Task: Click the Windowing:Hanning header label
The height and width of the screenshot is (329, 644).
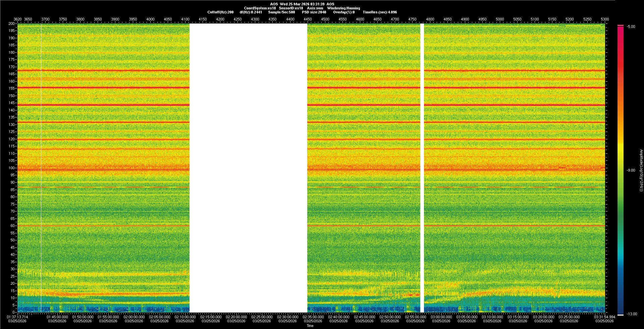Action: 343,8
